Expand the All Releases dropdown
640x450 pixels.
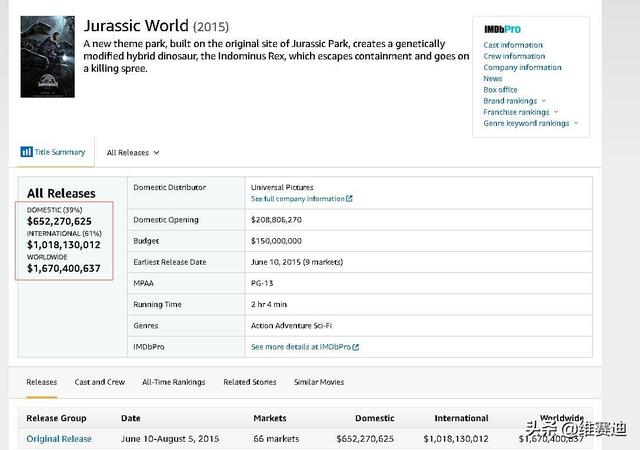tap(133, 153)
